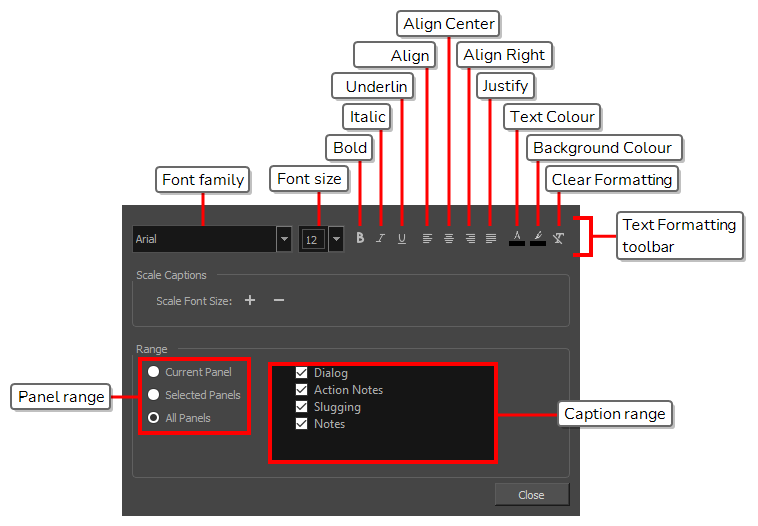Apply Justify alignment to captions

[x=491, y=238]
